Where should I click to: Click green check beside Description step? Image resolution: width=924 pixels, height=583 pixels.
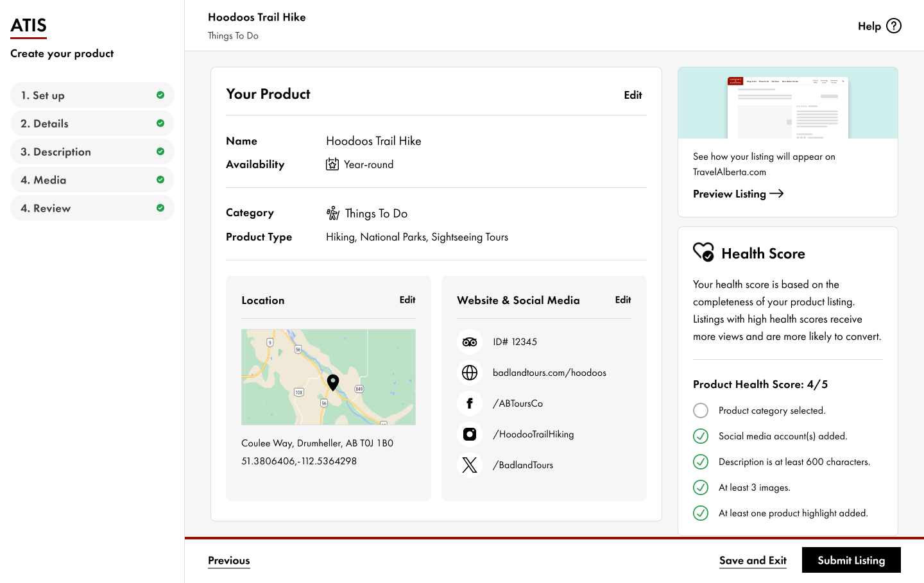click(160, 151)
